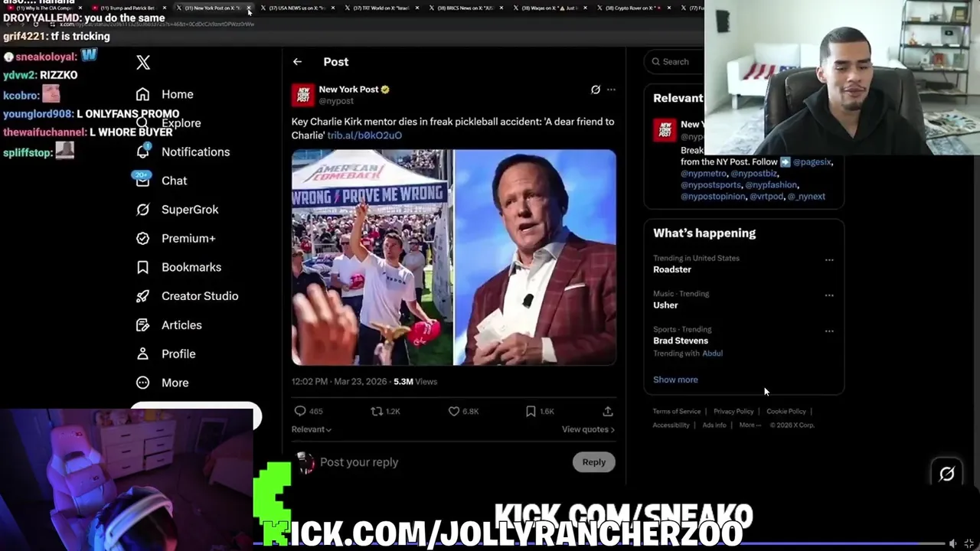Open Profile via the person icon

pos(142,354)
